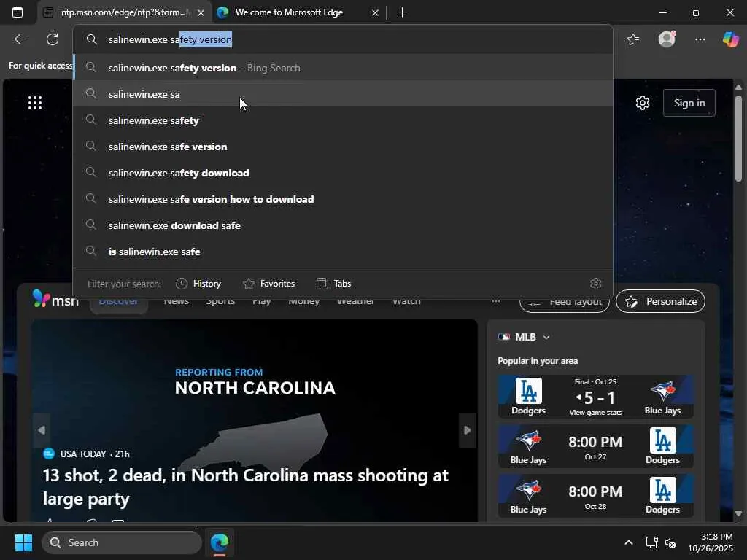
Task: Select 'salinewin.exe safety' suggestion
Action: coord(343,120)
